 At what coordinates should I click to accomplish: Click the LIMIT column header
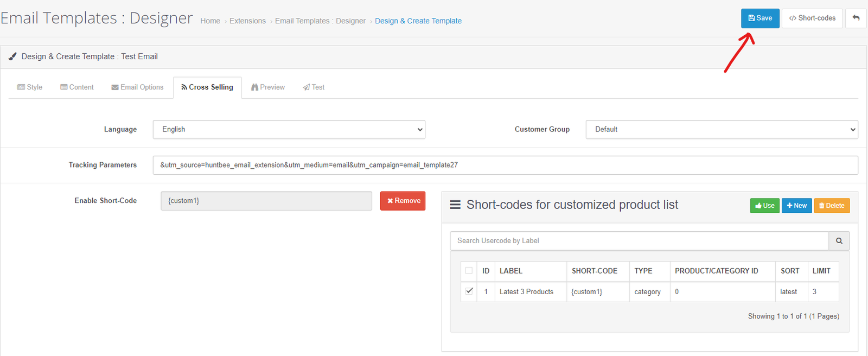click(823, 271)
